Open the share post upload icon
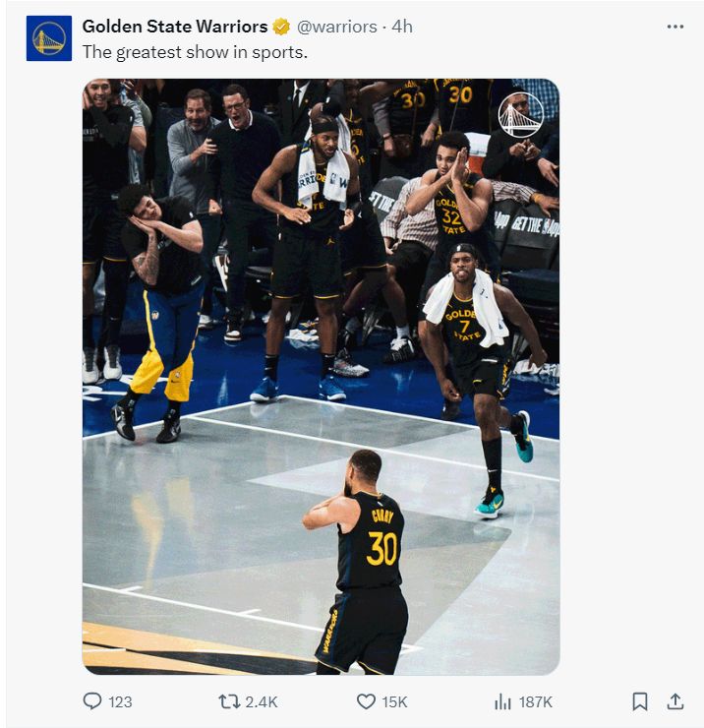Screen dimensions: 704x728 pyautogui.click(x=675, y=701)
